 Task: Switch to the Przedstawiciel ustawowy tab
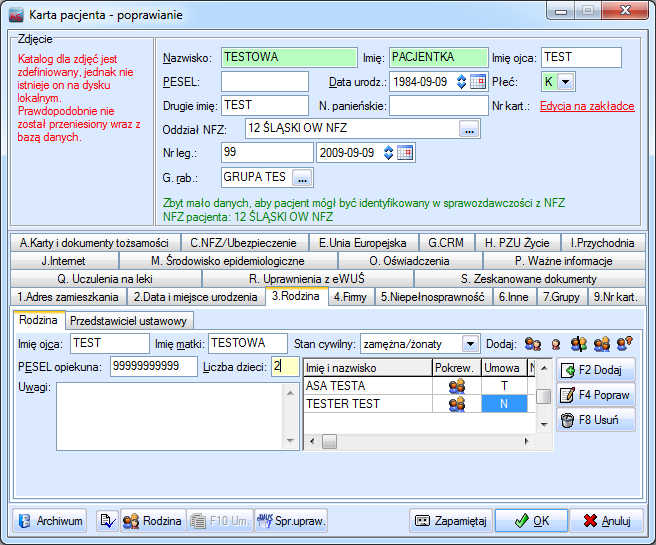pos(129,321)
